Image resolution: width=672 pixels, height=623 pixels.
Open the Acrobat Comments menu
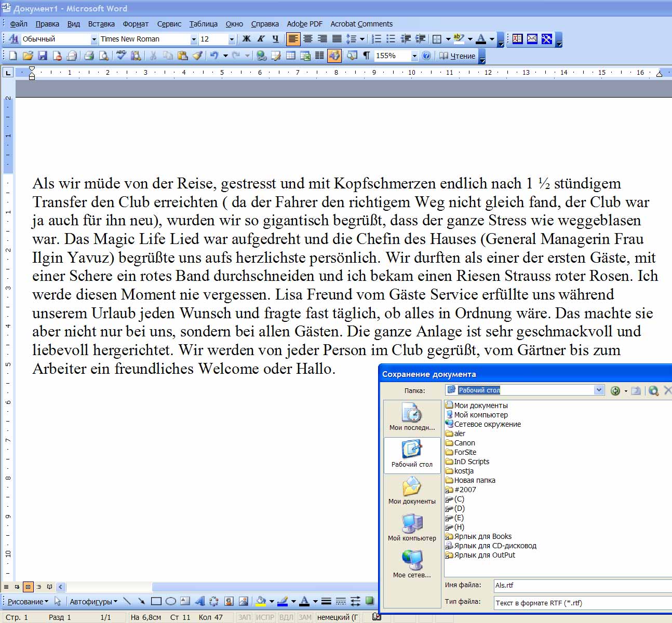pos(361,24)
